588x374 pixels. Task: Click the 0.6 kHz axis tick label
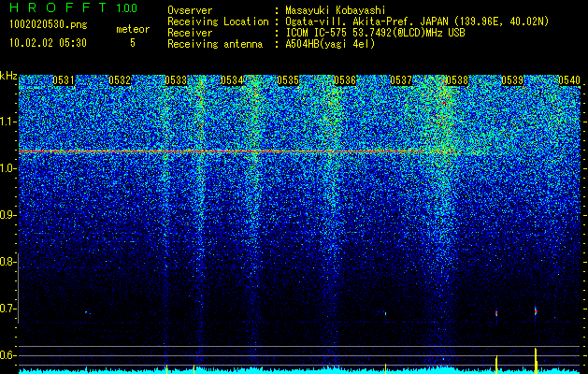click(8, 355)
